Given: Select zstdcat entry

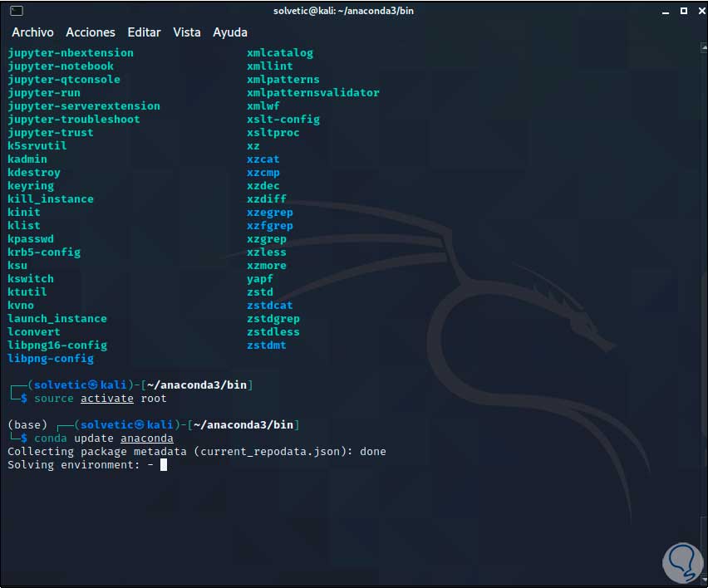Looking at the screenshot, I should 270,306.
